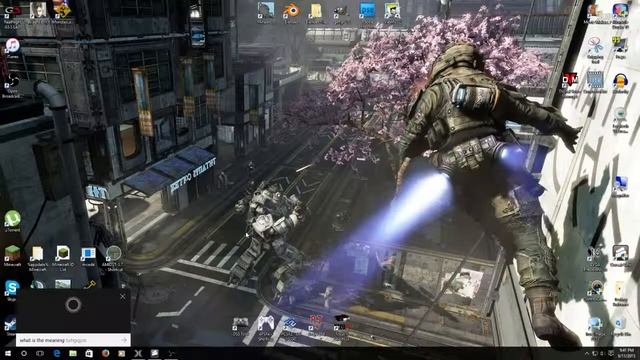Screen dimensions: 640x360
Task: Close the Cortana listening panel
Action: click(123, 297)
